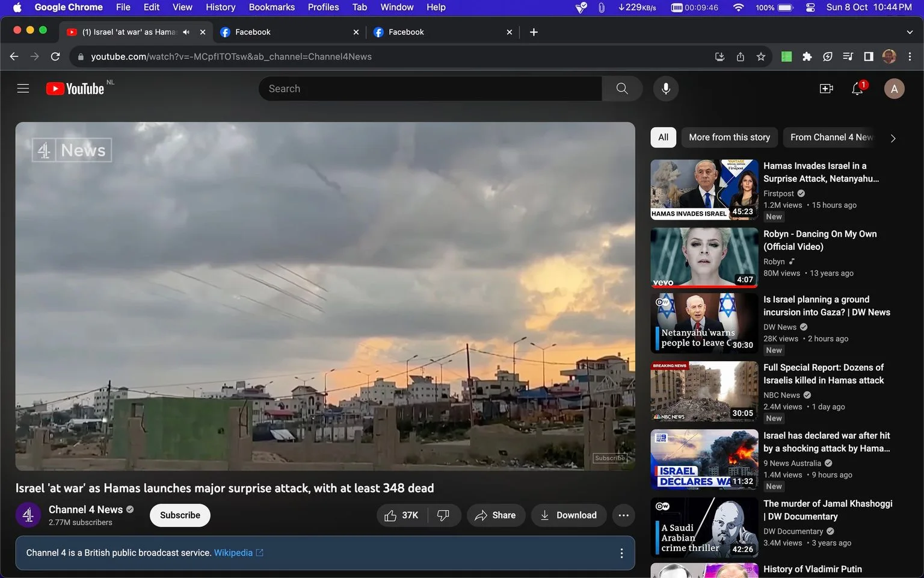Click the 2.77M subscribers text

point(81,523)
